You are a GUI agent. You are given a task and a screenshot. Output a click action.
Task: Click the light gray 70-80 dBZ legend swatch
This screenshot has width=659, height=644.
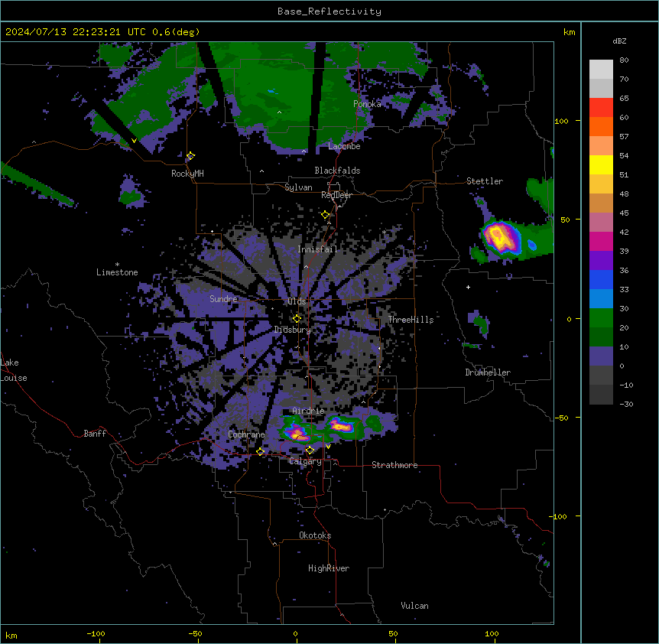click(601, 69)
